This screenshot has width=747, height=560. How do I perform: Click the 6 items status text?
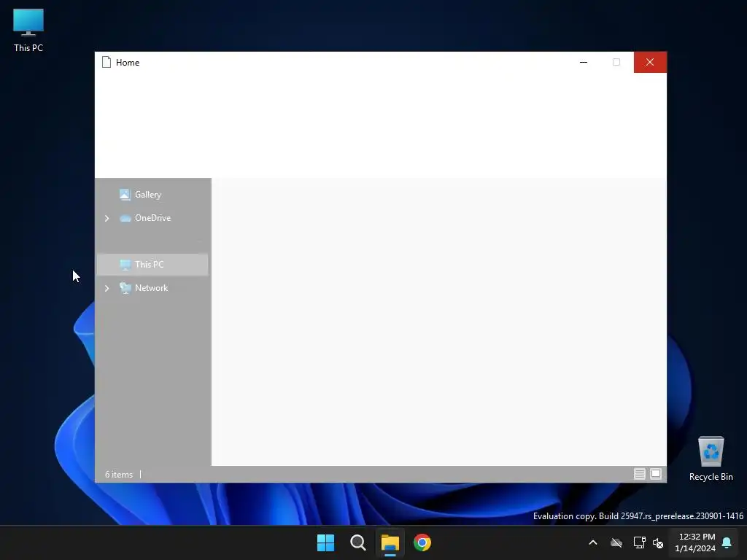tap(119, 474)
